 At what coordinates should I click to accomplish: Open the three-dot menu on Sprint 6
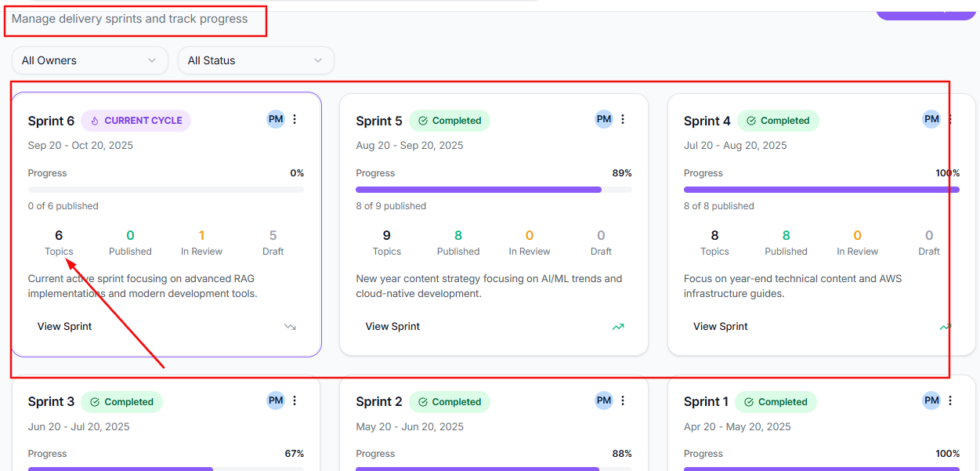coord(294,118)
